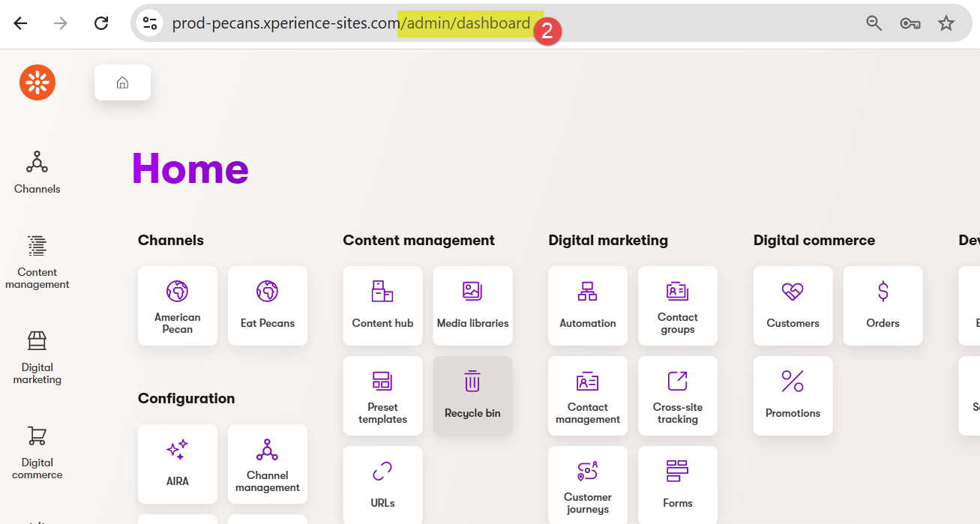980x524 pixels.
Task: Open the Customer journeys tile
Action: pyautogui.click(x=588, y=485)
